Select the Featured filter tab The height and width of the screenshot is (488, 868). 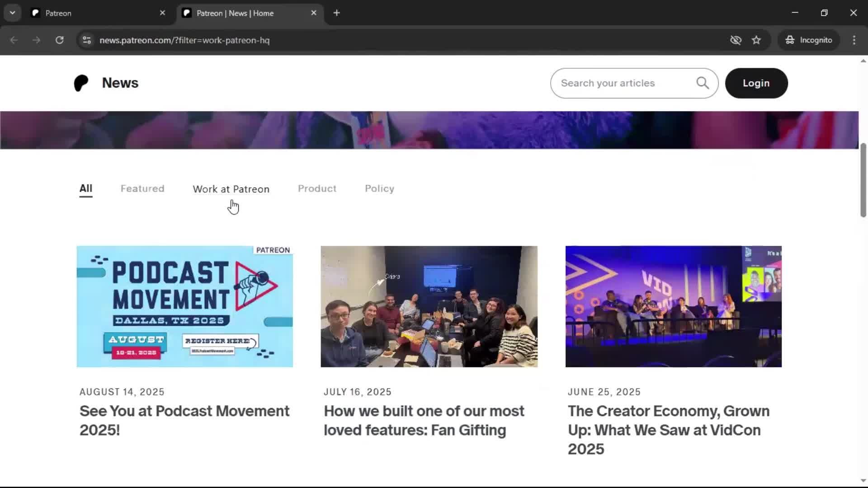point(142,188)
